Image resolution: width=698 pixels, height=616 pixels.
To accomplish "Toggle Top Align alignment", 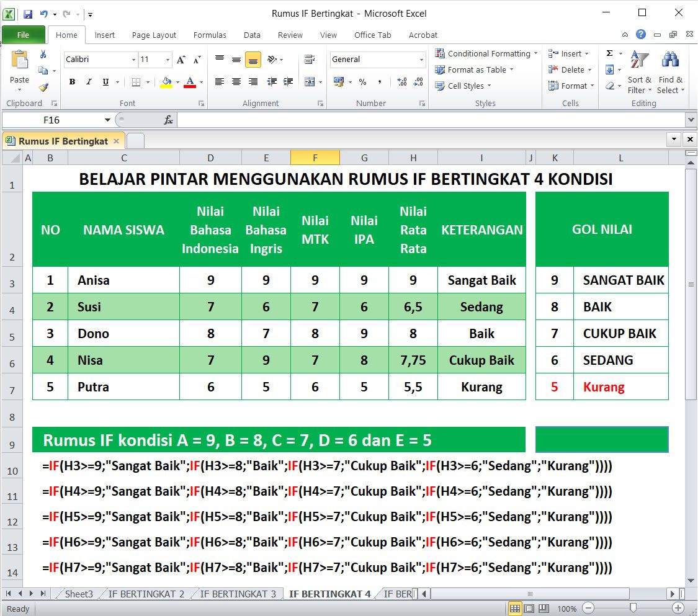I will (220, 59).
